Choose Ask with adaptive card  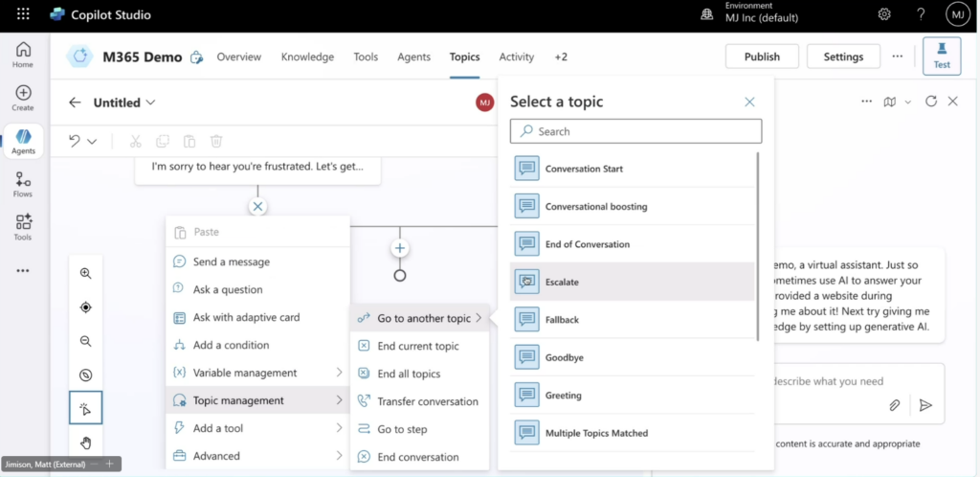257,317
